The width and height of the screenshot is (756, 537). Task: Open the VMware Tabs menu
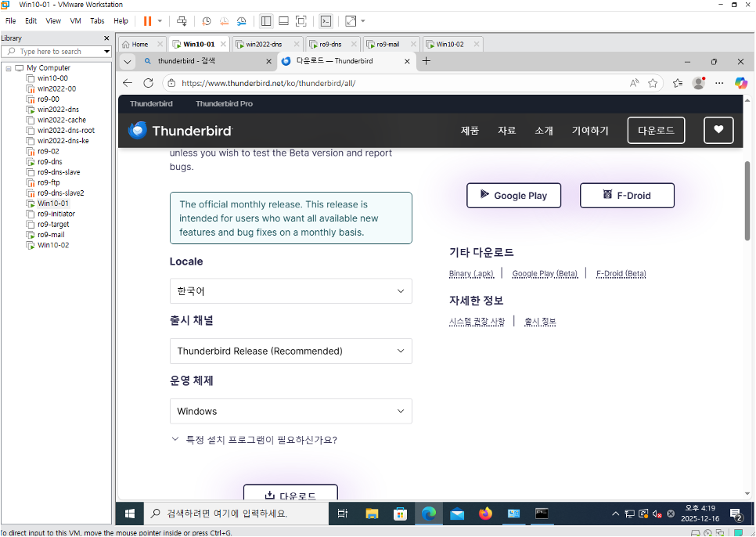pyautogui.click(x=97, y=20)
